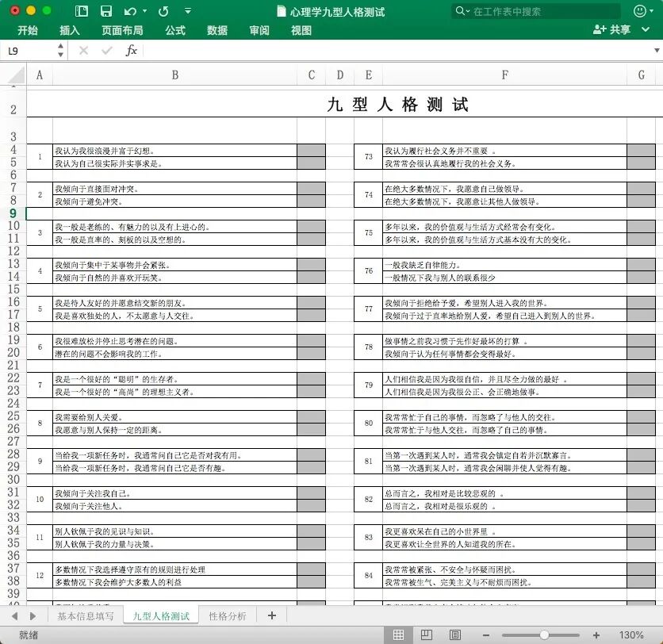Switch to Page Layout view icon
This screenshot has height=644, width=663.
click(427, 634)
